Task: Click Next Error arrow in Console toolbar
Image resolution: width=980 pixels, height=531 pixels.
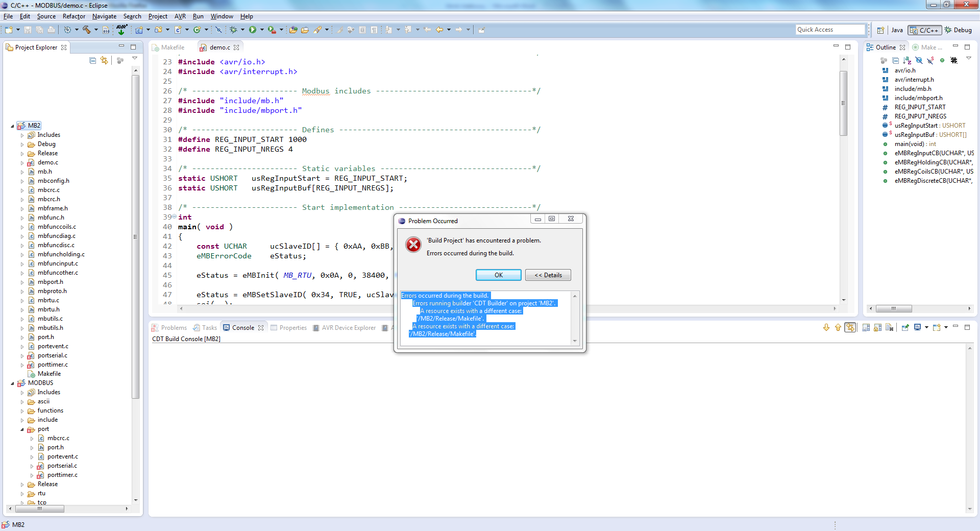Action: tap(826, 328)
